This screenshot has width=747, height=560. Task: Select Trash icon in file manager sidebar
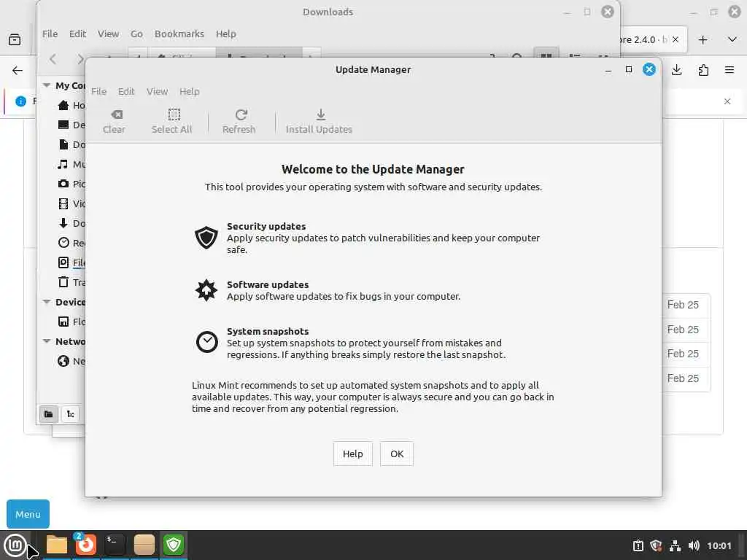point(63,282)
